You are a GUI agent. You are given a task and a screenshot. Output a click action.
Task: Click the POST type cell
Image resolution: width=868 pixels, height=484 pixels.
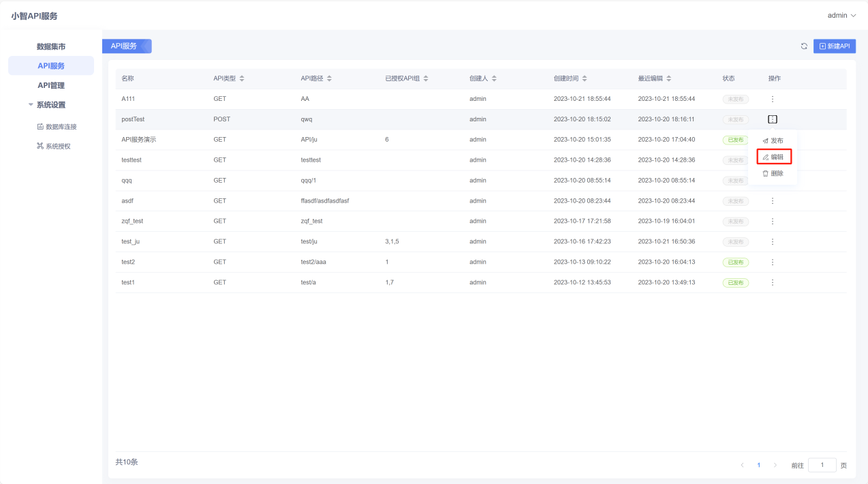pos(222,119)
